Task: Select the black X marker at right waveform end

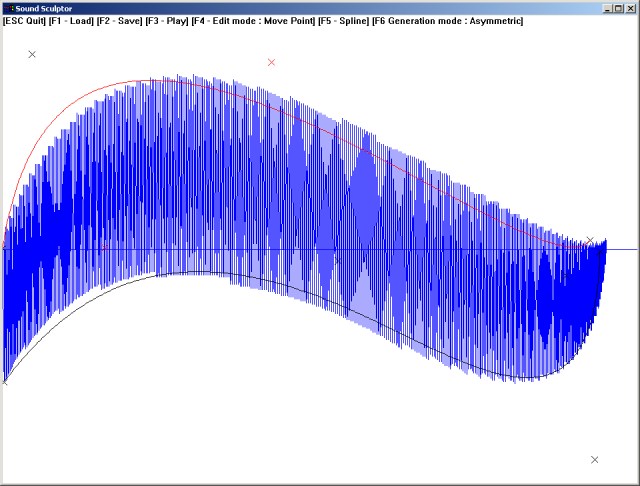Action: click(x=590, y=240)
